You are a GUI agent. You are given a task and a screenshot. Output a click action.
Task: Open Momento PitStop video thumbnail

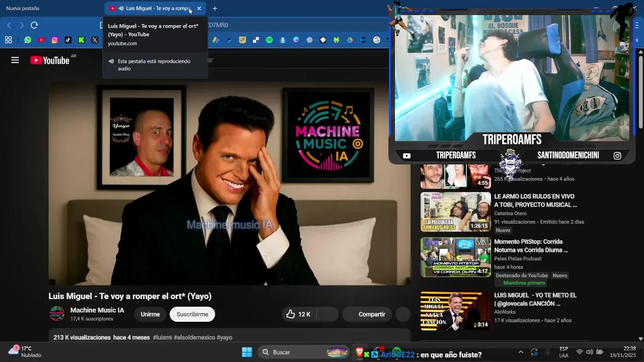455,257
